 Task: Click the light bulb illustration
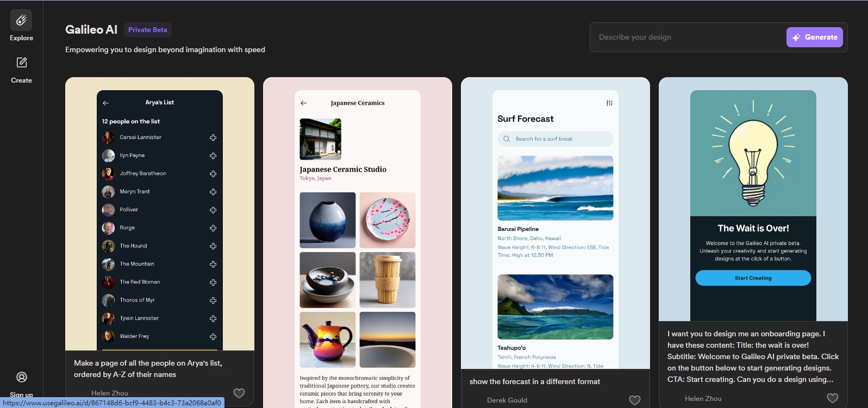[x=753, y=153]
